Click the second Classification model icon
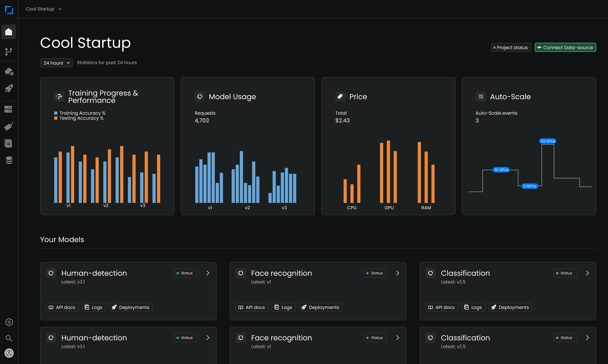 click(430, 338)
